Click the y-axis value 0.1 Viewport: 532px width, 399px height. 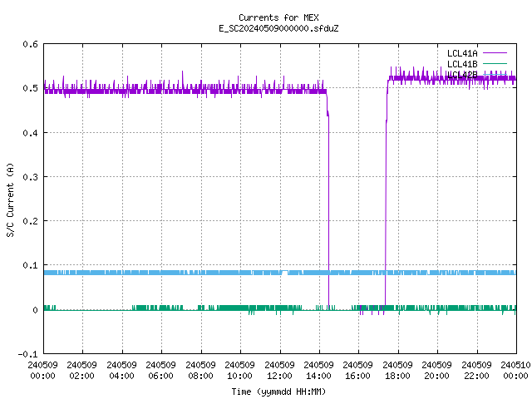30,265
